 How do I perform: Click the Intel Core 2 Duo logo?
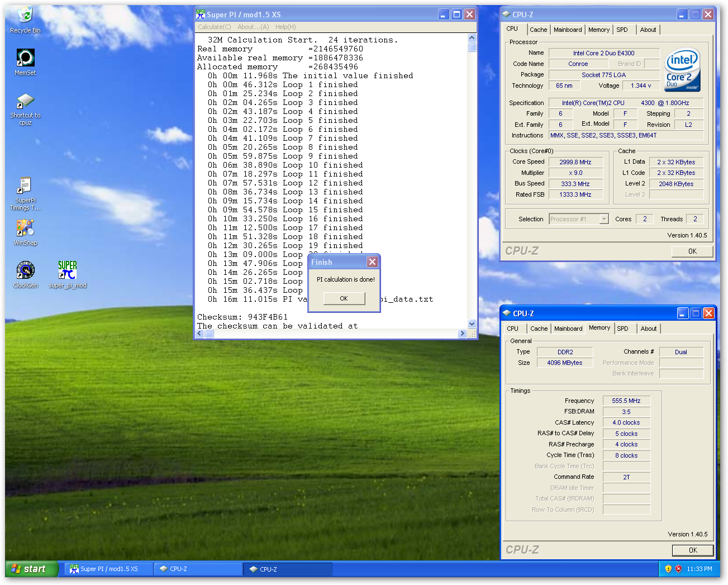682,70
